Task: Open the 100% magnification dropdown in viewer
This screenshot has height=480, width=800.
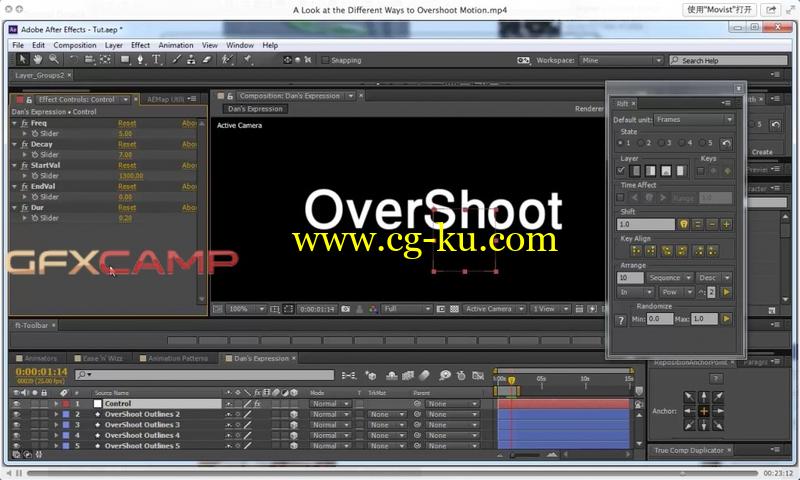Action: coord(246,309)
